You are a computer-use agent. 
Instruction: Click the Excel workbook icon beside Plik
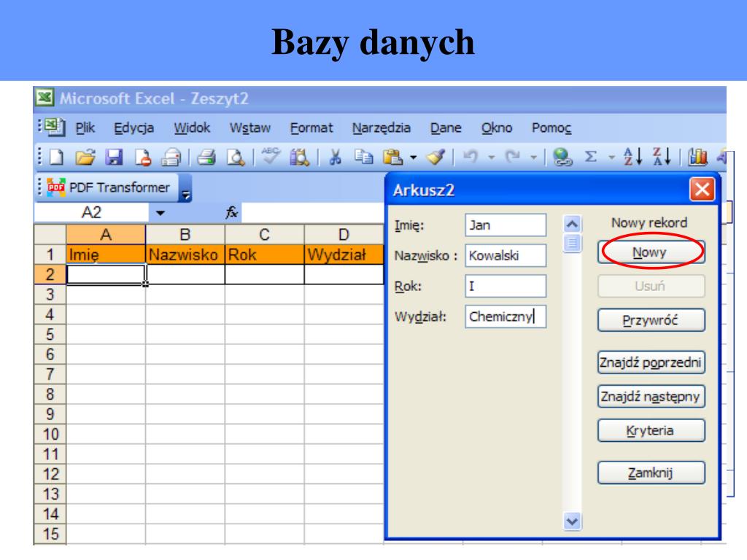55,127
